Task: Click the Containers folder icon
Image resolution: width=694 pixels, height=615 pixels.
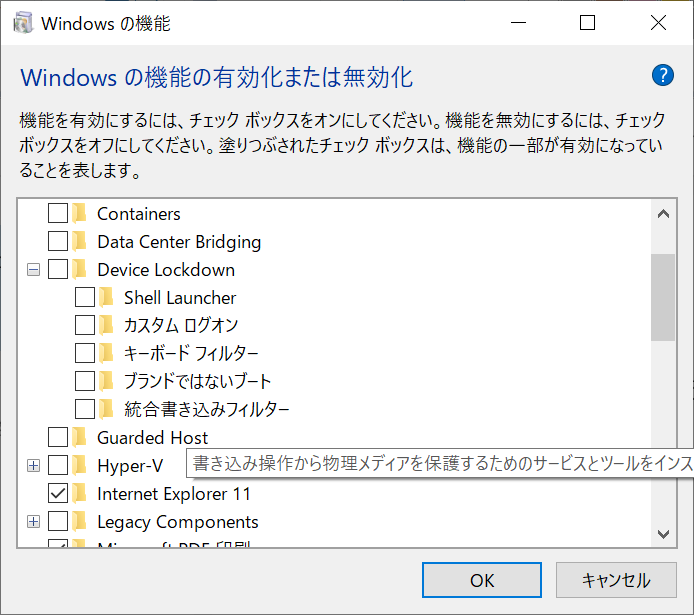Action: coord(79,213)
